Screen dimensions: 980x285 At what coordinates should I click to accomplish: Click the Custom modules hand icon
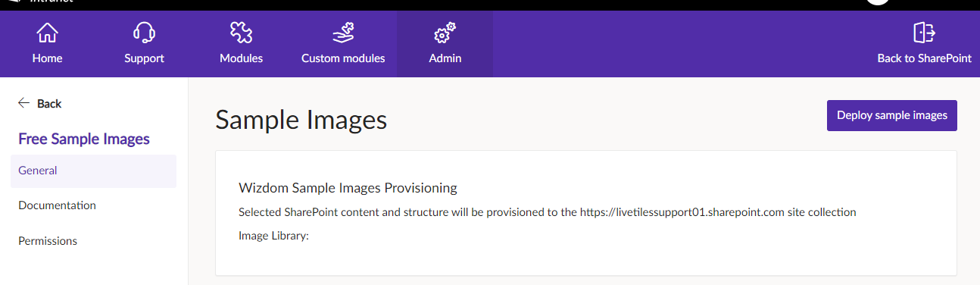tap(343, 33)
